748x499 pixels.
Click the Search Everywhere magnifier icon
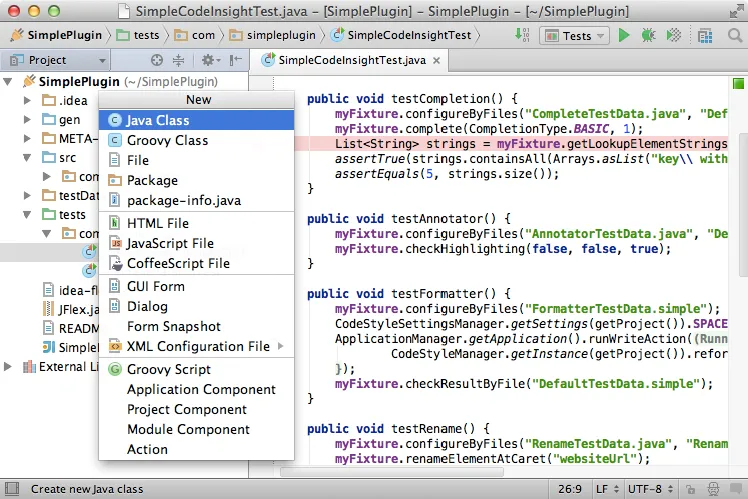(735, 35)
